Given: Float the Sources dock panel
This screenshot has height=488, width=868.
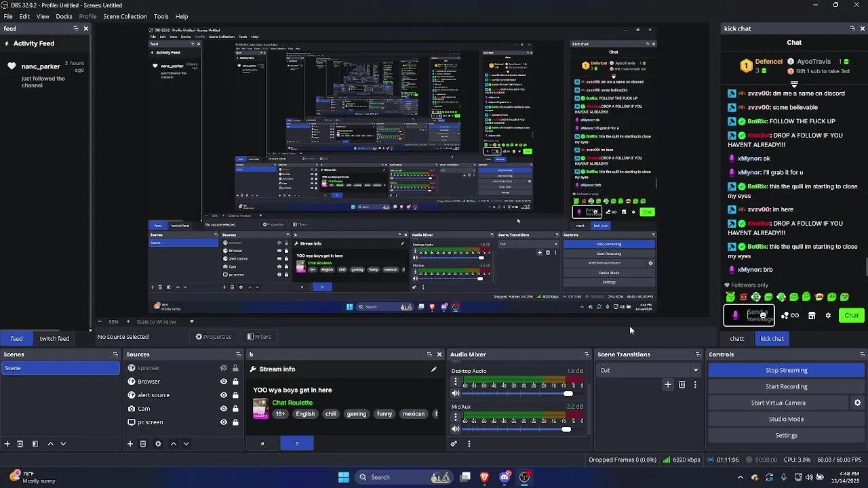Looking at the screenshot, I should pyautogui.click(x=238, y=354).
